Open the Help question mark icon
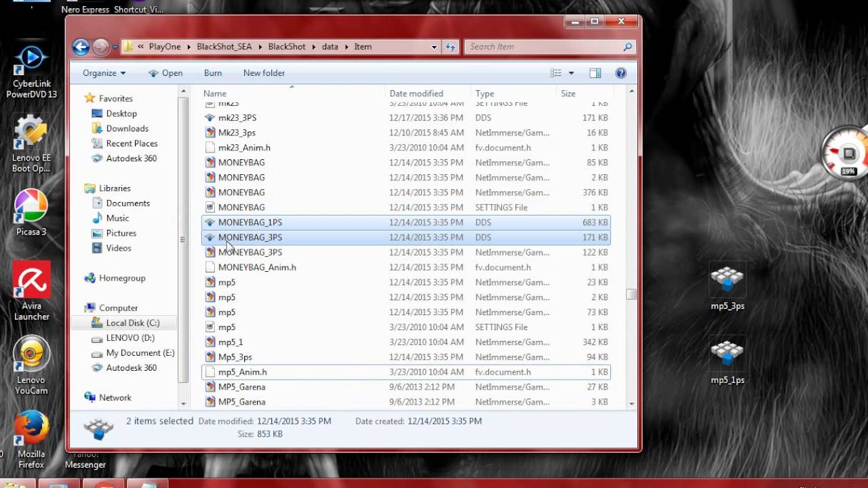 point(620,73)
